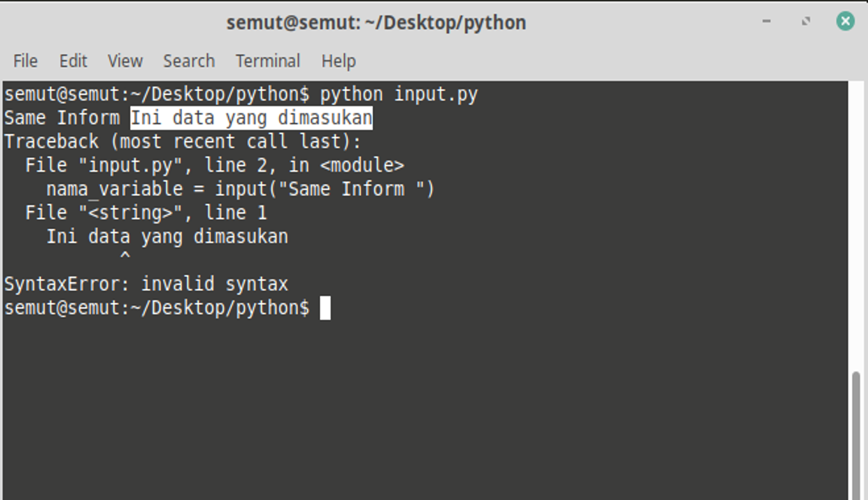Click the "Traceback (most recent call last)" line

[183, 142]
